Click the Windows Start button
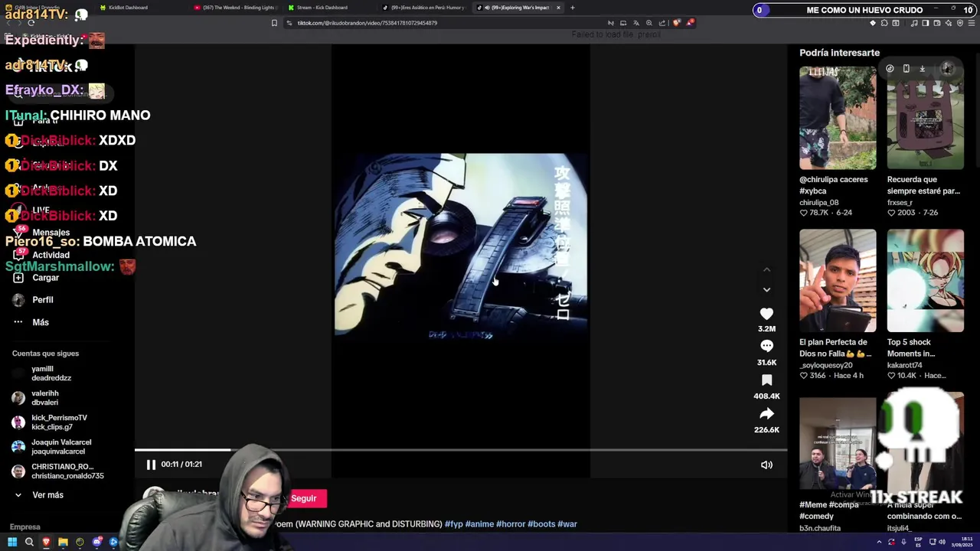 click(x=12, y=542)
